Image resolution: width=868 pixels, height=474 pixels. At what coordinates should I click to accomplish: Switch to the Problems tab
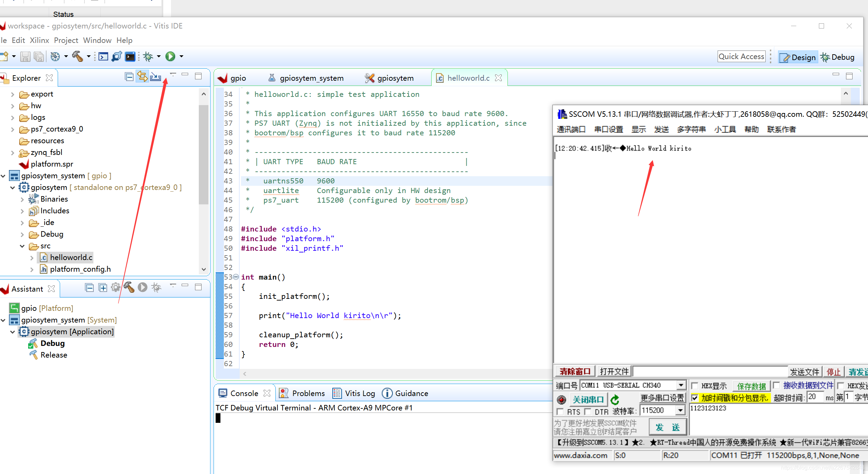[x=308, y=393]
